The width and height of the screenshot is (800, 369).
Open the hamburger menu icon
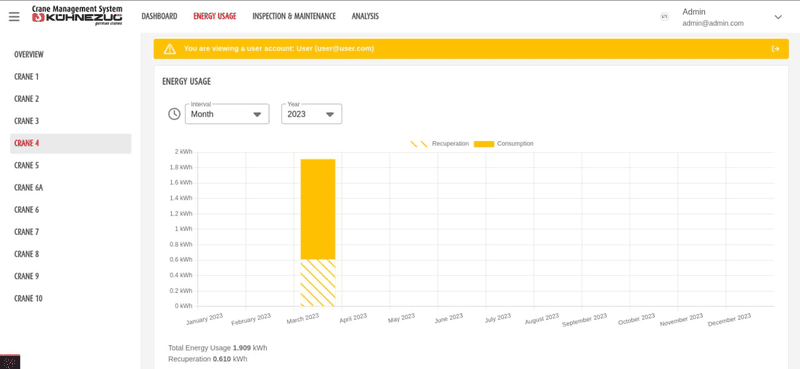click(x=14, y=17)
